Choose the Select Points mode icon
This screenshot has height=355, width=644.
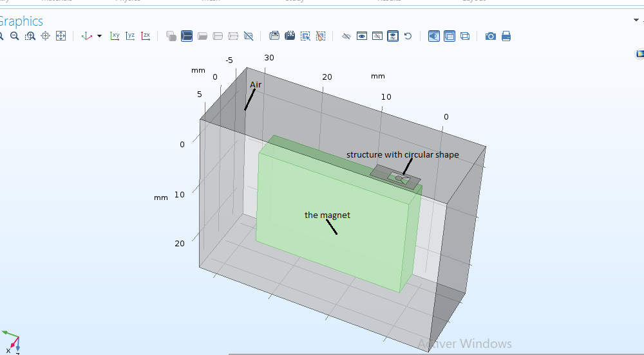coord(233,36)
